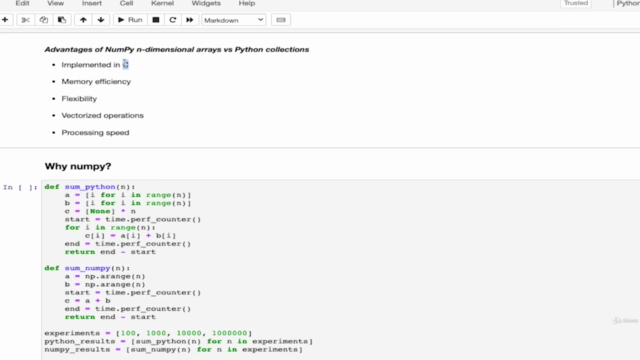
Task: Click the python_results code line
Action: (179, 341)
